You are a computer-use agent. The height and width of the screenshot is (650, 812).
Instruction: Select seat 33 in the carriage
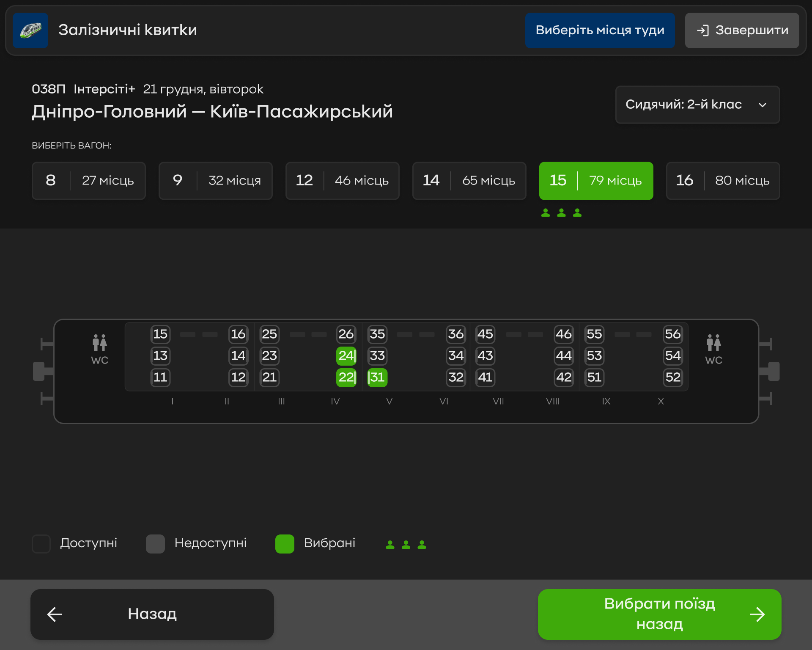tap(377, 355)
